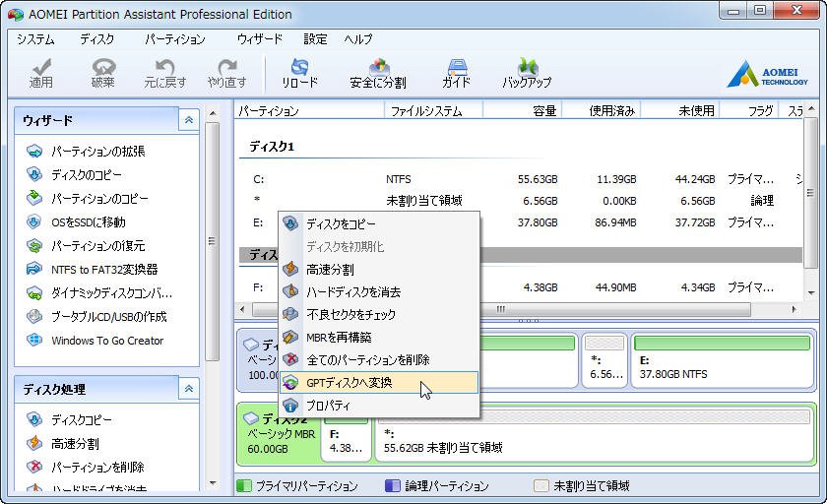Select GPTディスクへ変換 in the context menu
827x504 pixels.
(379, 383)
